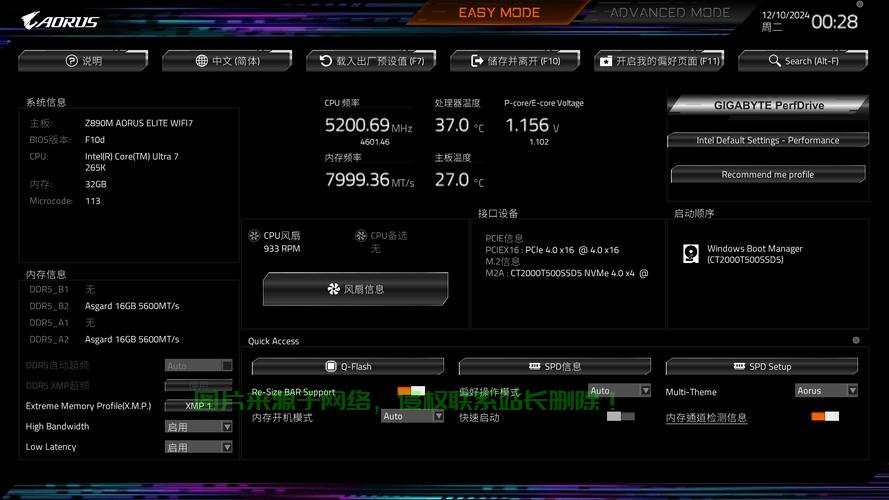Expand 内存开机模式 Auto dropdown
The height and width of the screenshot is (500, 889).
point(412,416)
